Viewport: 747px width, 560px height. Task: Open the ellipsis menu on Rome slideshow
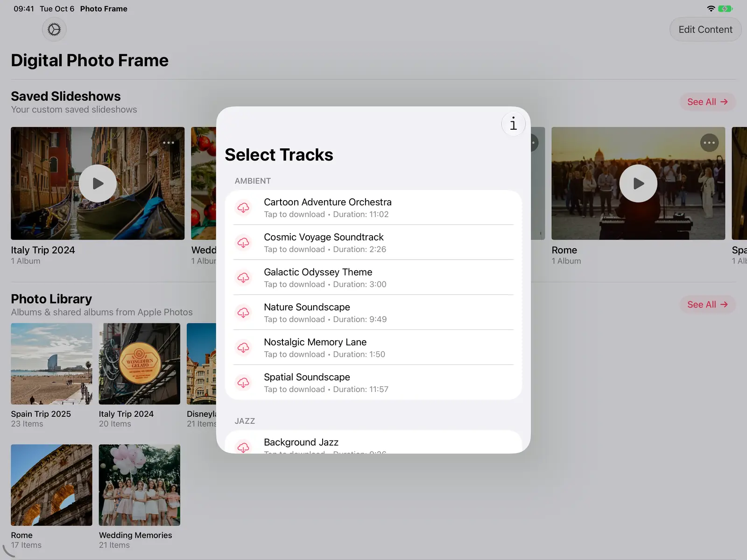click(x=709, y=143)
